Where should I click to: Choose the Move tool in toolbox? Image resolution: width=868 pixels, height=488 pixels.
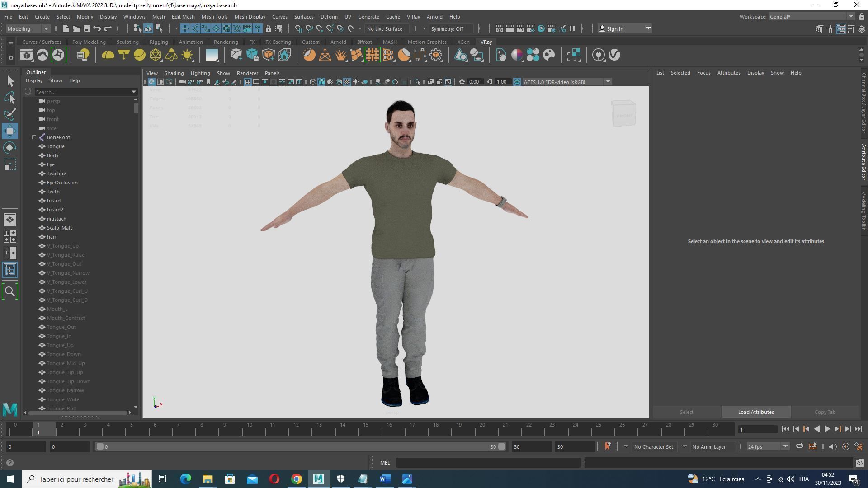click(10, 131)
